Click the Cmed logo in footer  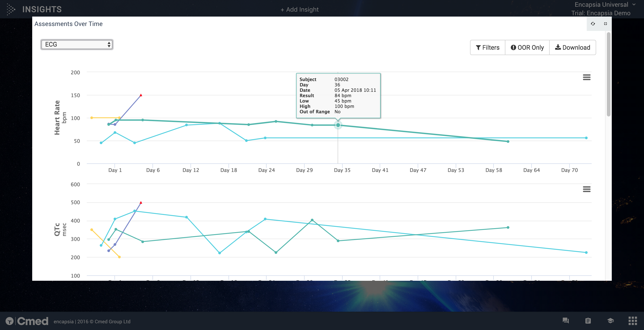(x=27, y=321)
